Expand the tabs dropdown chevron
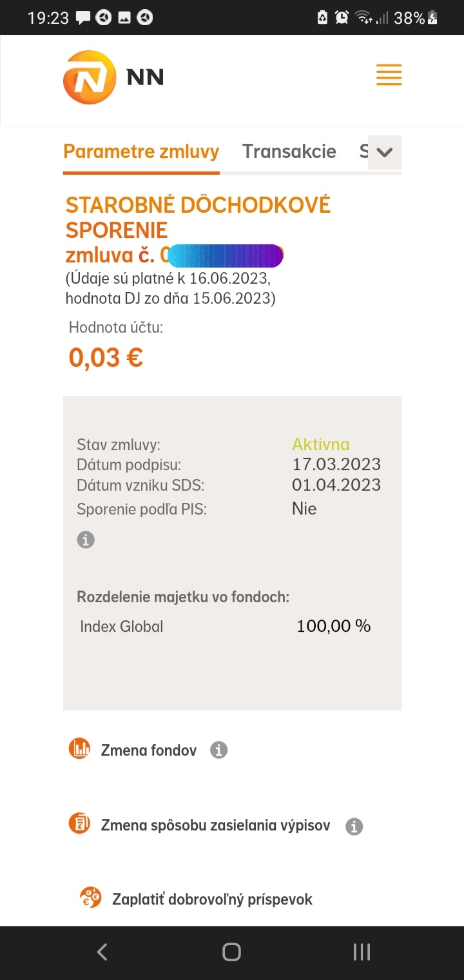This screenshot has width=464, height=980. click(384, 153)
